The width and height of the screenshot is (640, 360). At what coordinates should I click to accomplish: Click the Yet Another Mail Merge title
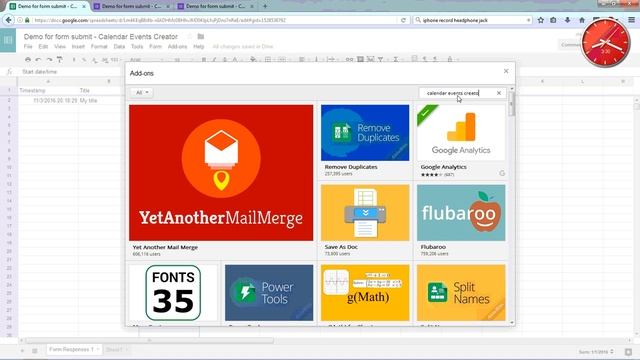pos(165,247)
